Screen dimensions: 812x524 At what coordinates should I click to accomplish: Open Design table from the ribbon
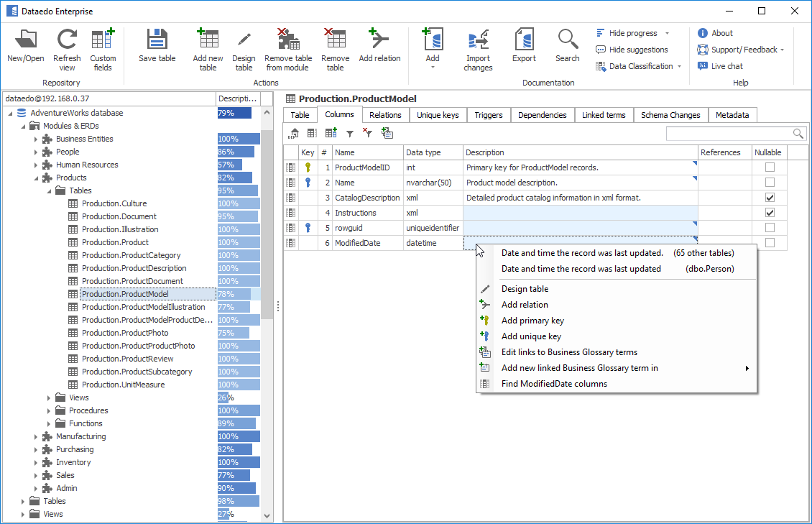pyautogui.click(x=244, y=40)
